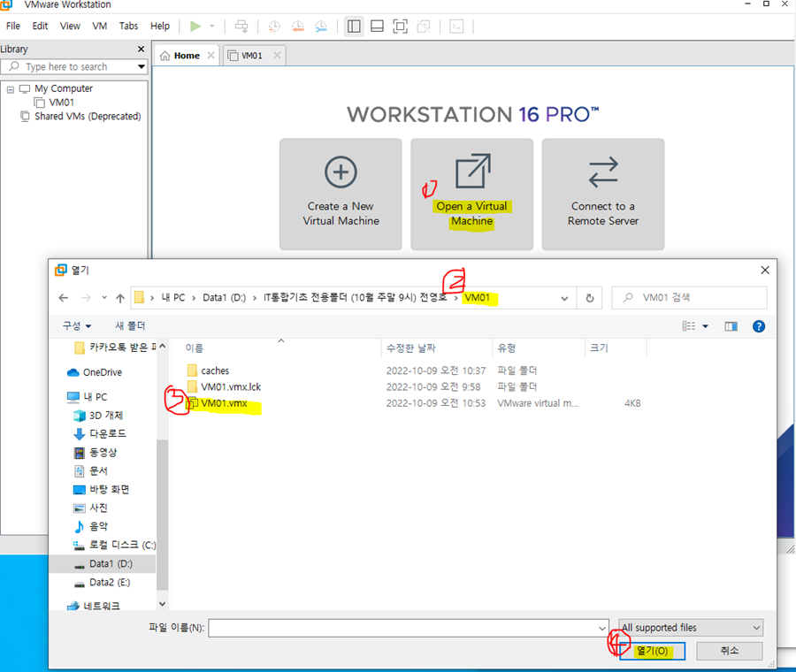796x672 pixels.
Task: Open the view options dropdown arrow
Action: (x=705, y=326)
